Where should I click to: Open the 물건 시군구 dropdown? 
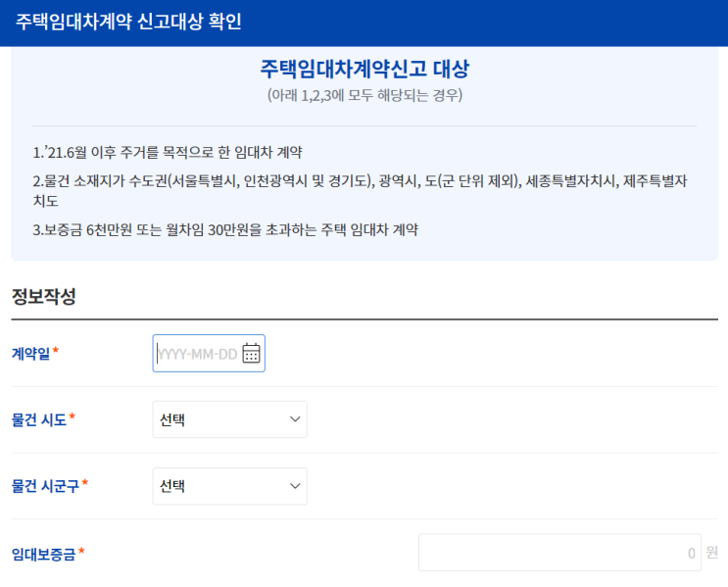click(230, 486)
